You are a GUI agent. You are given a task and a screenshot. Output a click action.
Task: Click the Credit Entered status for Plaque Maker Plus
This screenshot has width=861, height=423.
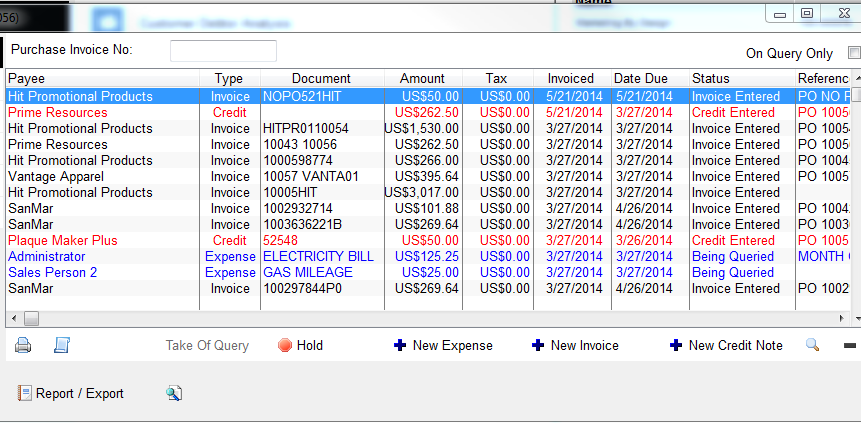742,241
